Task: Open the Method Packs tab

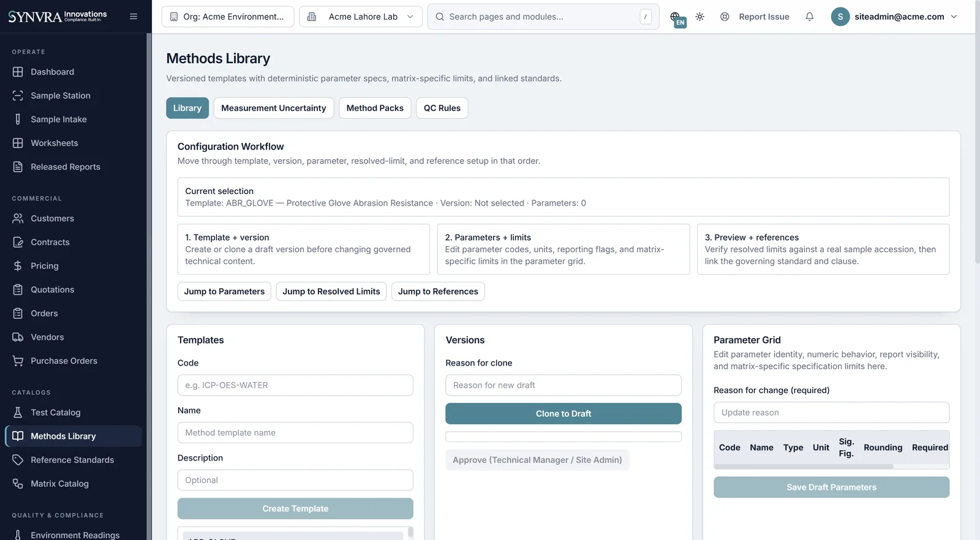Action: coord(375,108)
